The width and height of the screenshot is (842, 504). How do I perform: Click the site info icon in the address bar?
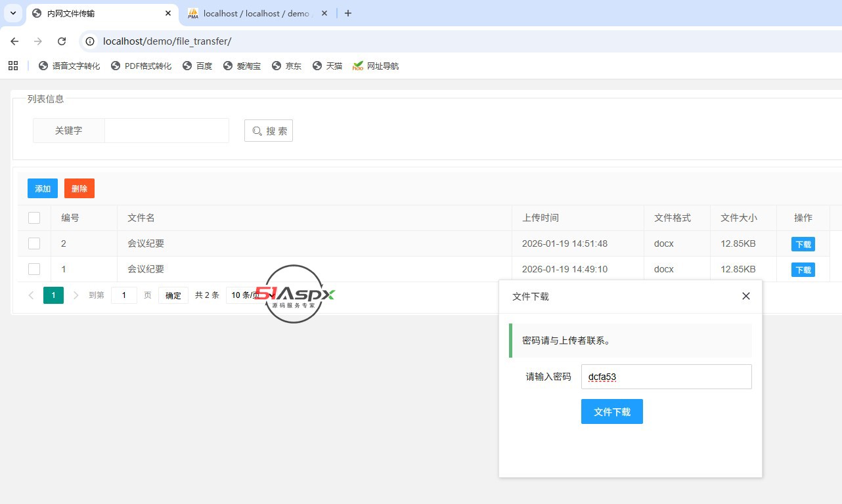pos(89,41)
